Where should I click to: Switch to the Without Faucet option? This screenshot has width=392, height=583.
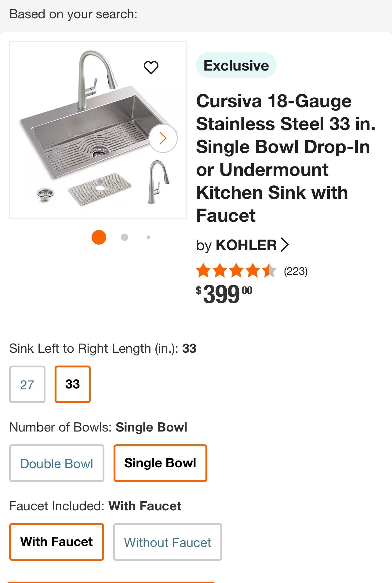[x=168, y=542]
